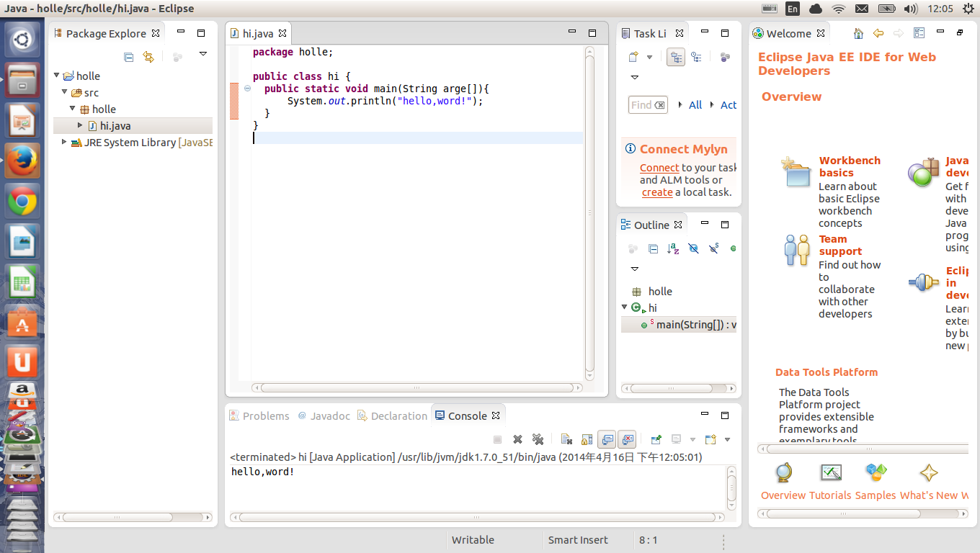Collapse all in Outline view
980x553 pixels.
(653, 248)
